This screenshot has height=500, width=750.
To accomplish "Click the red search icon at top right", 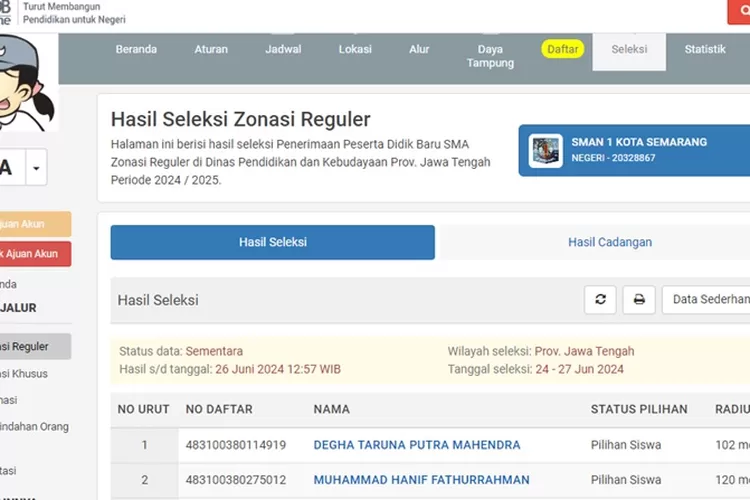I will tap(740, 11).
